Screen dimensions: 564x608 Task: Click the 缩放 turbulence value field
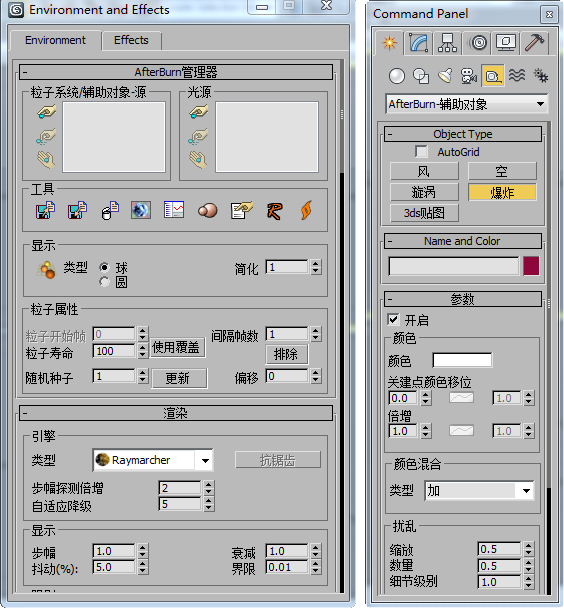pyautogui.click(x=499, y=549)
